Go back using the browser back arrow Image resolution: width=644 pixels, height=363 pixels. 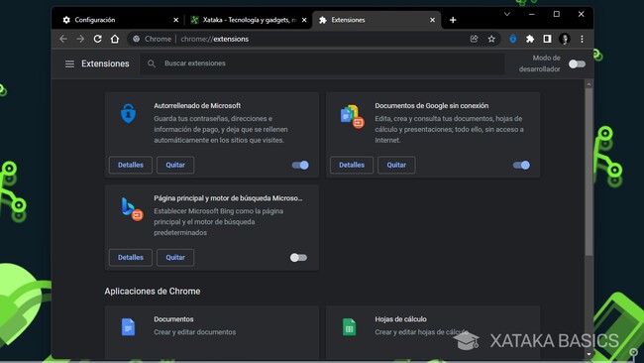[x=63, y=39]
